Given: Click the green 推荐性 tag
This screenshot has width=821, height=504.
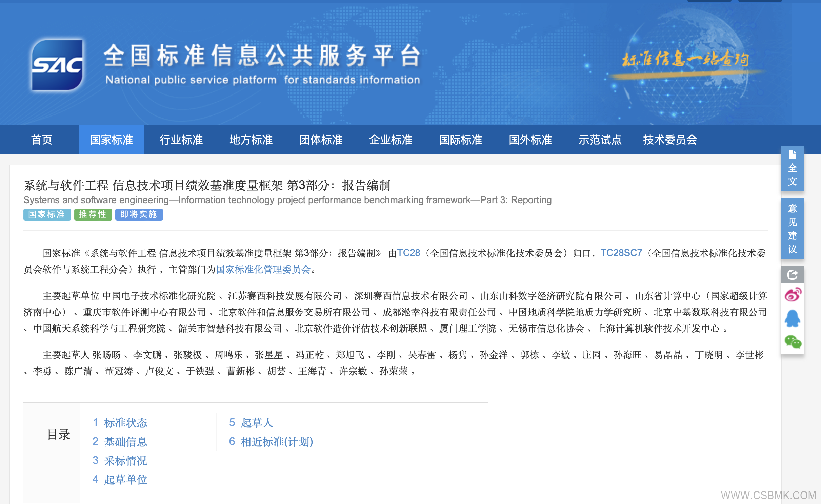Looking at the screenshot, I should tap(93, 214).
